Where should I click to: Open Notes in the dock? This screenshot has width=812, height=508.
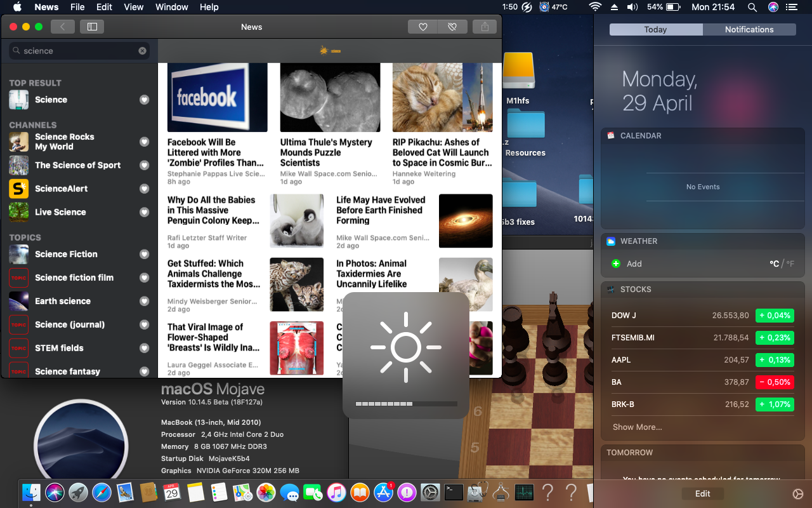click(195, 492)
